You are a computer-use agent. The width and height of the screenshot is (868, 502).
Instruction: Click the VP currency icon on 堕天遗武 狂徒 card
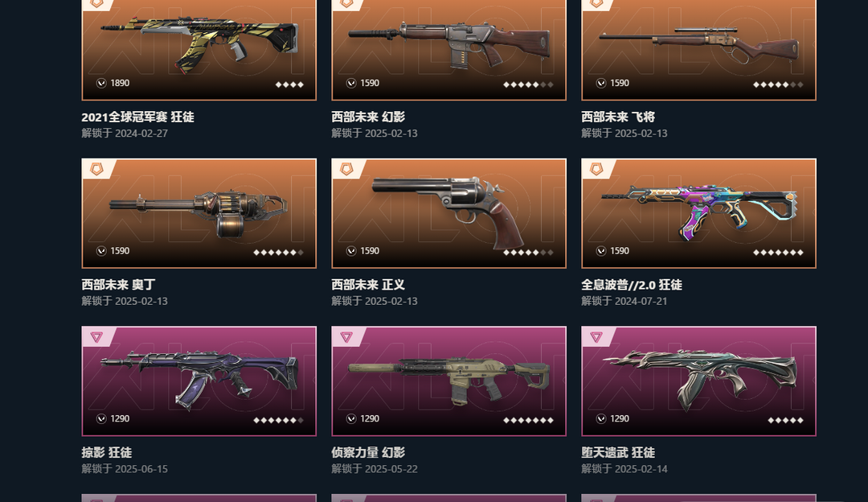[601, 419]
